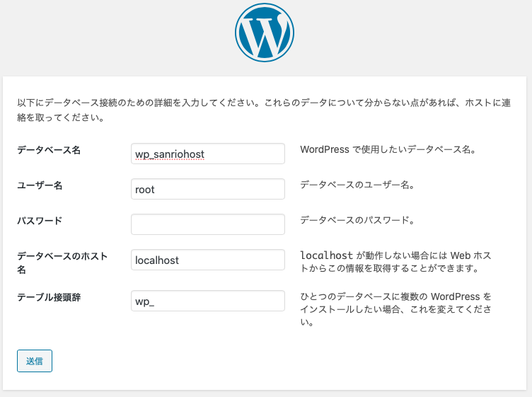Click the table prefix description text

[x=395, y=309]
